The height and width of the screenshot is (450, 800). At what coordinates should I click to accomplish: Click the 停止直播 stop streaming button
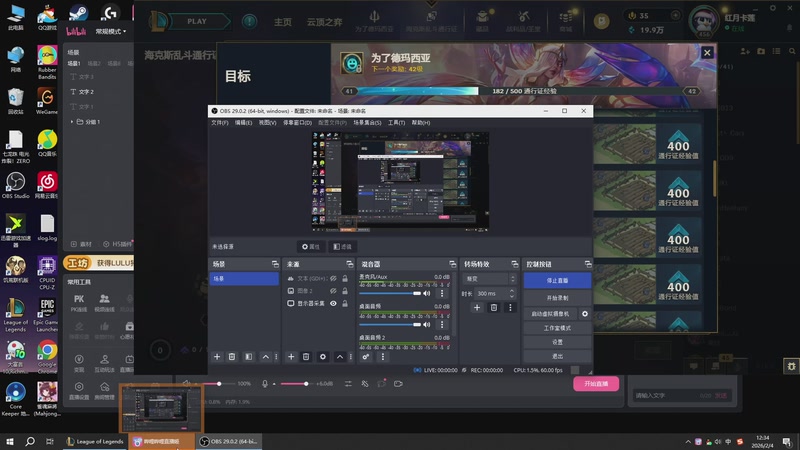pyautogui.click(x=557, y=281)
